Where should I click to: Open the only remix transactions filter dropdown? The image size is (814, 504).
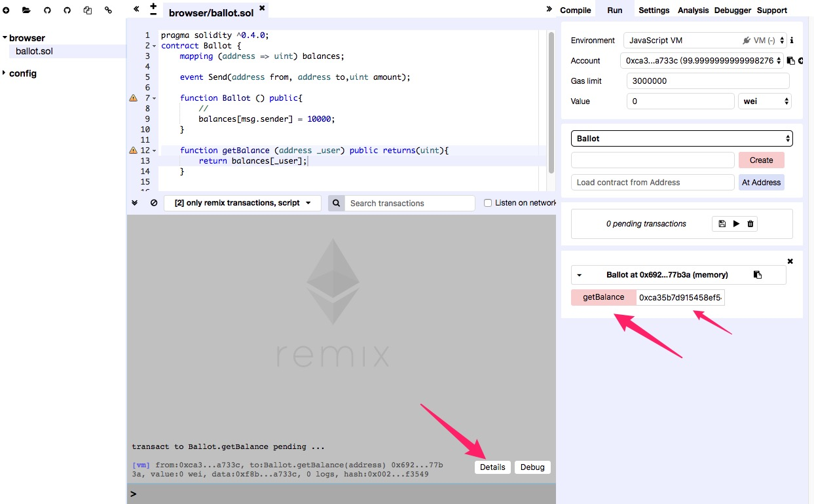(x=242, y=203)
